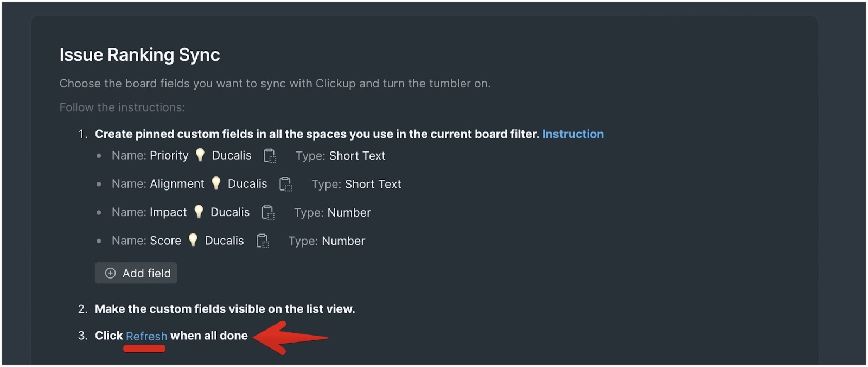Viewport: 868px width, 367px height.
Task: Click Short Text type of Alignment field
Action: pyautogui.click(x=373, y=184)
